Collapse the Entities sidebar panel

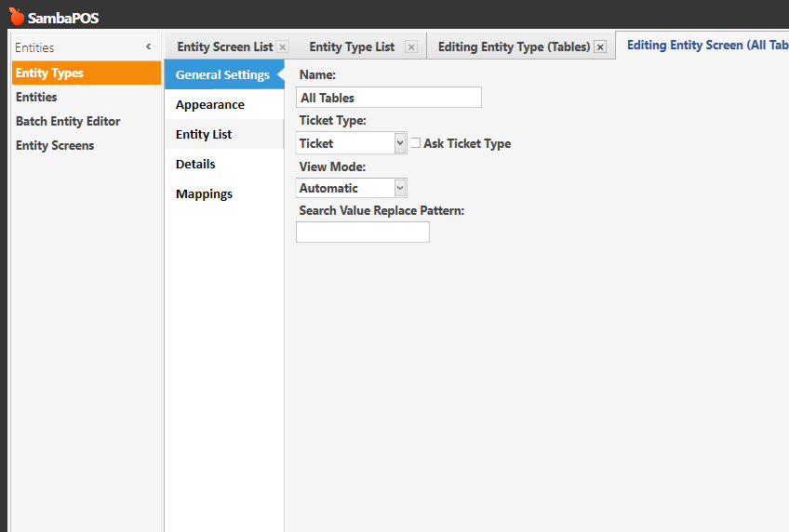coord(149,47)
